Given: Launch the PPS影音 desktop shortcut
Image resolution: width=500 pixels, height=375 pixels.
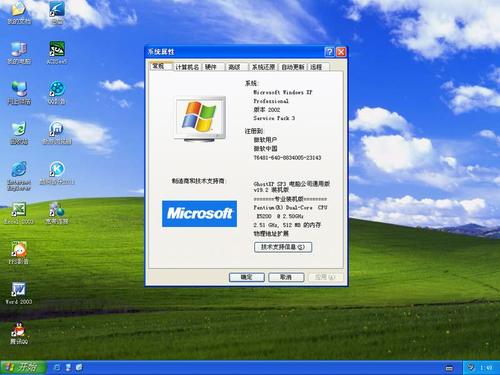Looking at the screenshot, I should tap(19, 253).
